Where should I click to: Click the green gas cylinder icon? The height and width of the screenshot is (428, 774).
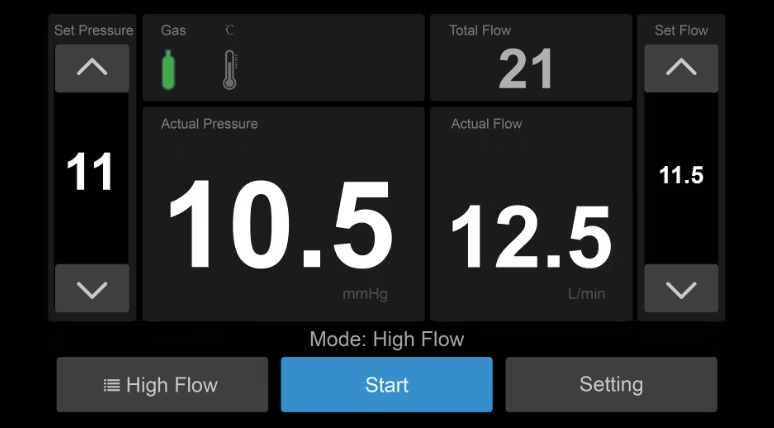coord(172,69)
